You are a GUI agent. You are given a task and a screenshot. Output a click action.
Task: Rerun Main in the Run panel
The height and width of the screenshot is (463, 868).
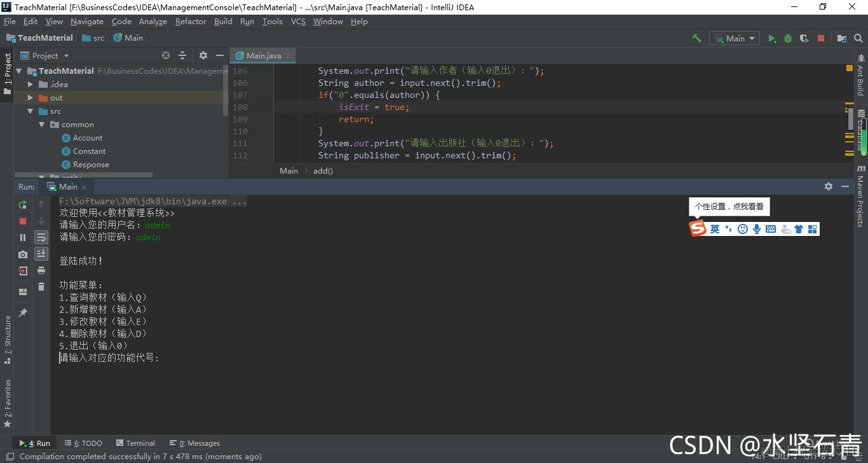tap(23, 205)
